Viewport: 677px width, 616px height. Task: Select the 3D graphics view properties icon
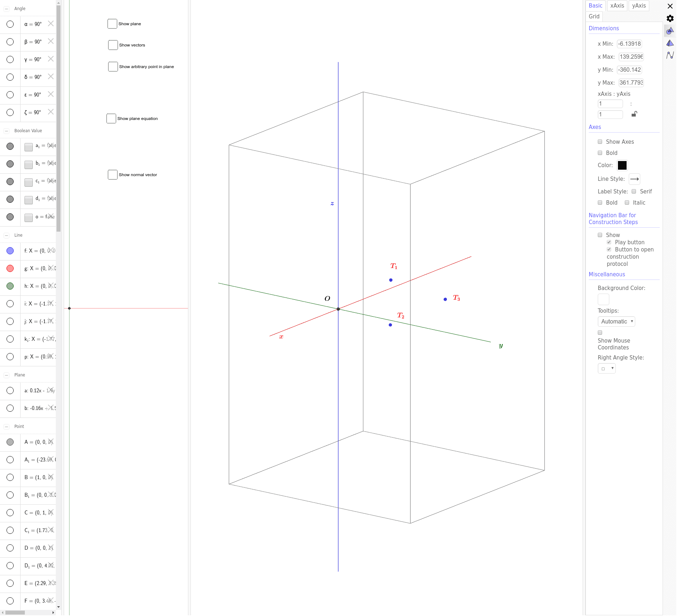coord(670,31)
